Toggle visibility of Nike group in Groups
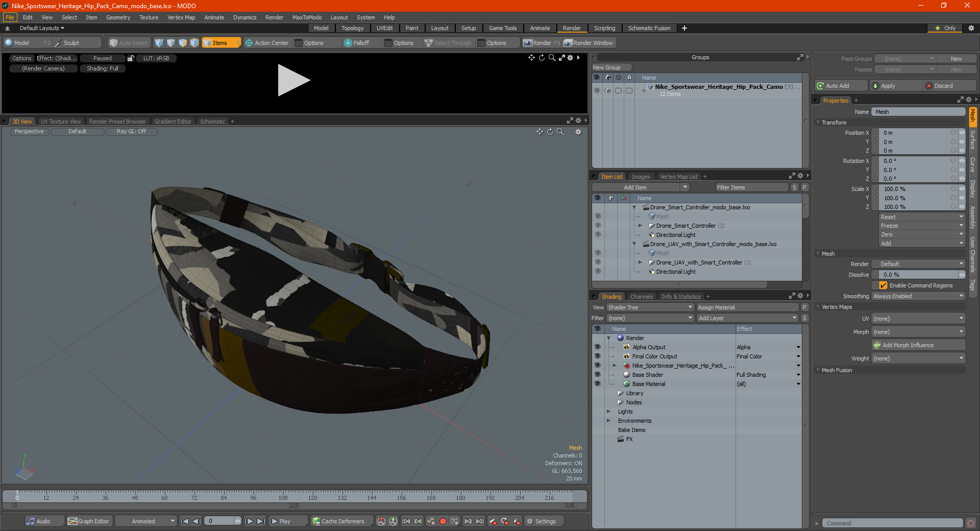Screen dimensions: 980x531 pyautogui.click(x=596, y=90)
